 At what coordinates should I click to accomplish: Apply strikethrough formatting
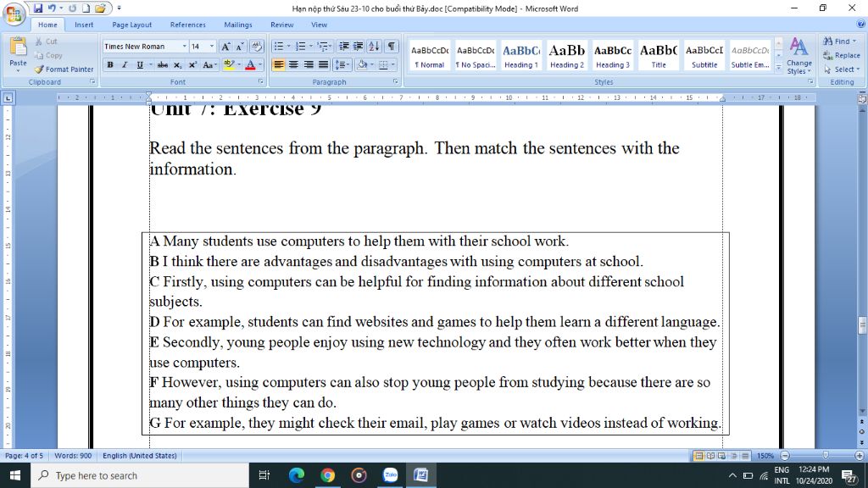[162, 64]
